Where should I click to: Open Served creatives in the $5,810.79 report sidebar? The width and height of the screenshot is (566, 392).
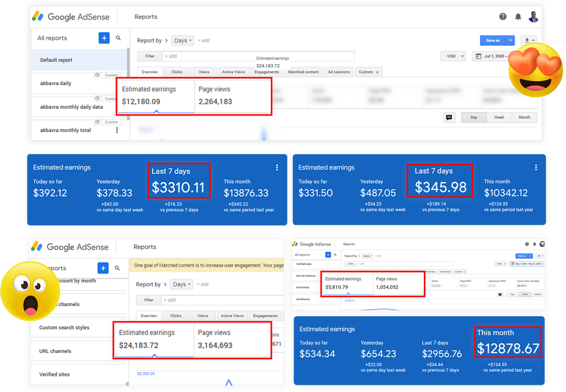click(306, 276)
